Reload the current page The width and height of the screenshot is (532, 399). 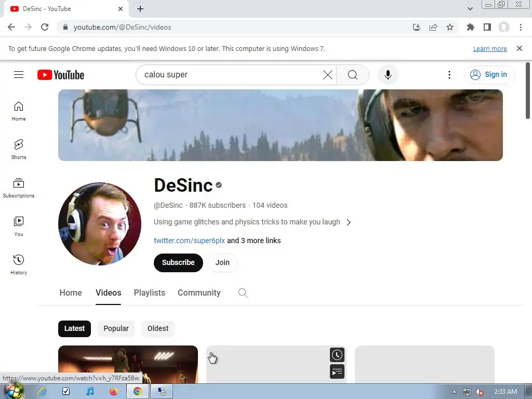click(45, 27)
